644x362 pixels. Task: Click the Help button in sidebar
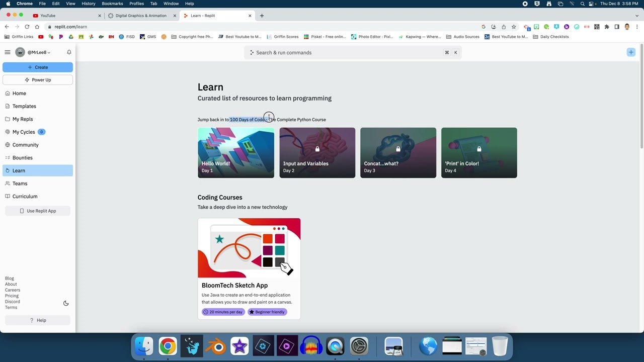38,320
